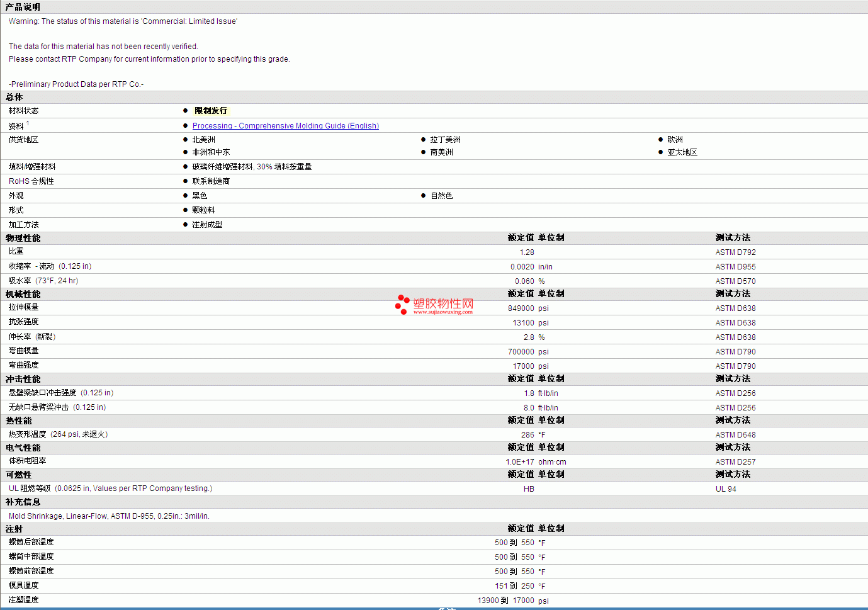Click the ASTM D955 test method
Screen dimensions: 868x610
tap(736, 267)
